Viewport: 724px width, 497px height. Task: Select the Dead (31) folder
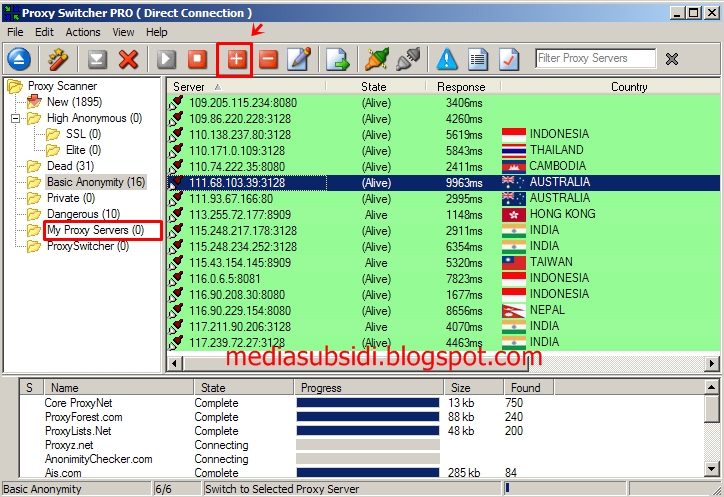coord(70,166)
